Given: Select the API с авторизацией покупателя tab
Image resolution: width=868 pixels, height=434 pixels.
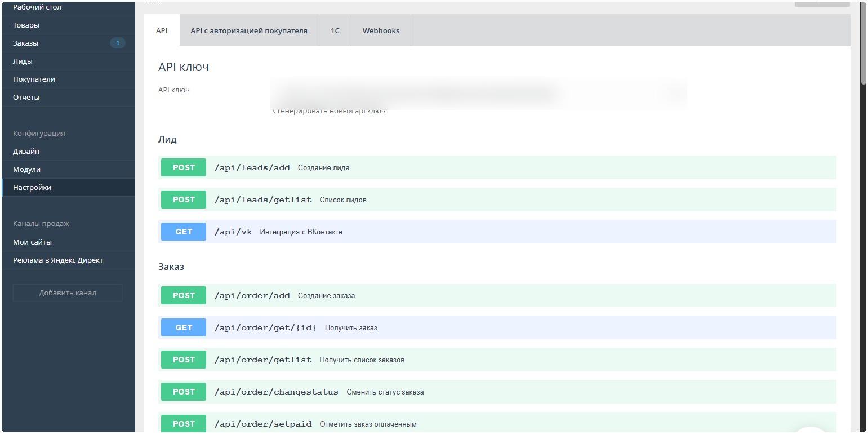Looking at the screenshot, I should [x=249, y=31].
